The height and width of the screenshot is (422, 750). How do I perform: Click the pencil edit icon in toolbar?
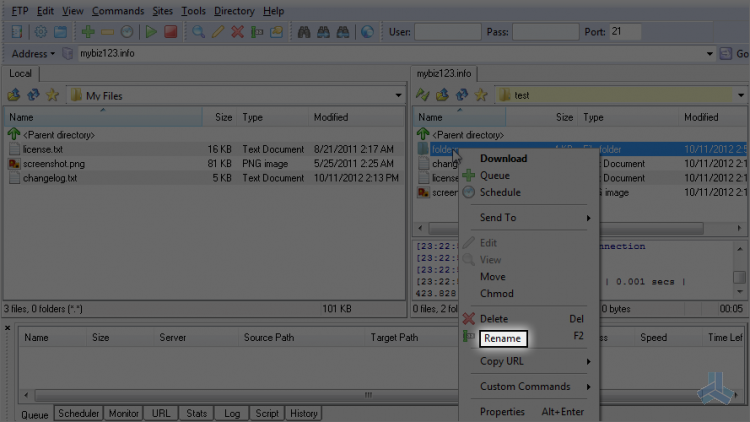click(x=218, y=32)
